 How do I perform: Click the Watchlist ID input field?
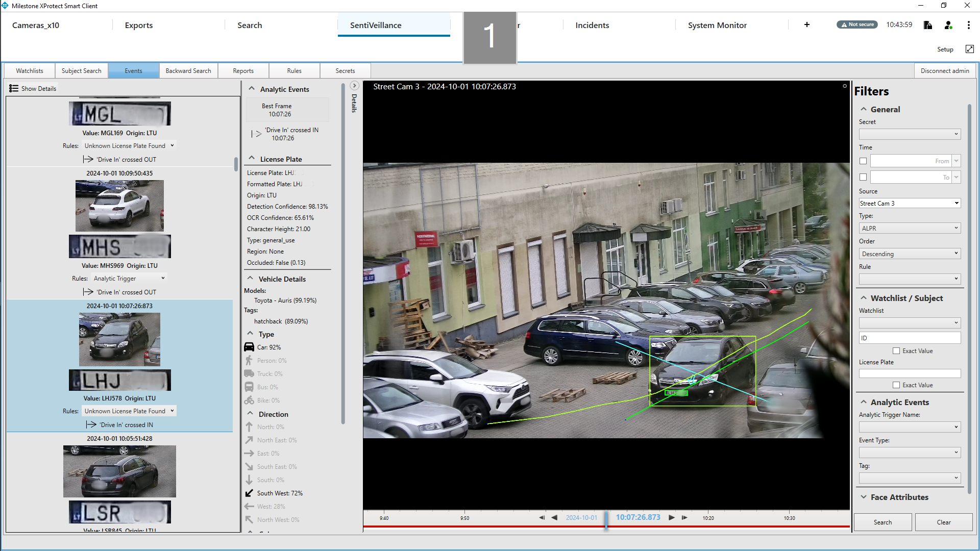click(x=910, y=338)
